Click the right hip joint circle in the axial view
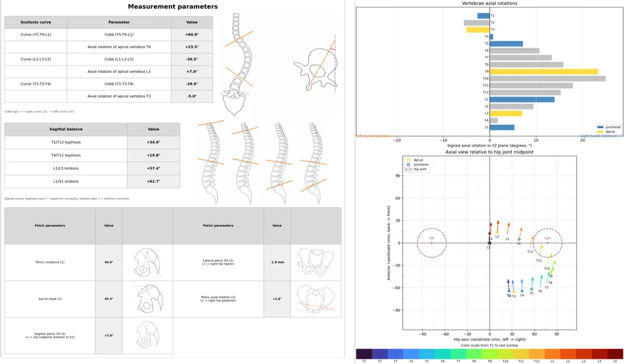This screenshot has width=624, height=364. pyautogui.click(x=548, y=243)
